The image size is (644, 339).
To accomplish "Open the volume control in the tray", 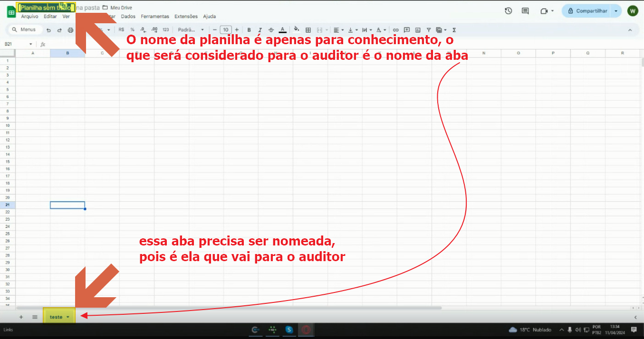I will [x=578, y=330].
